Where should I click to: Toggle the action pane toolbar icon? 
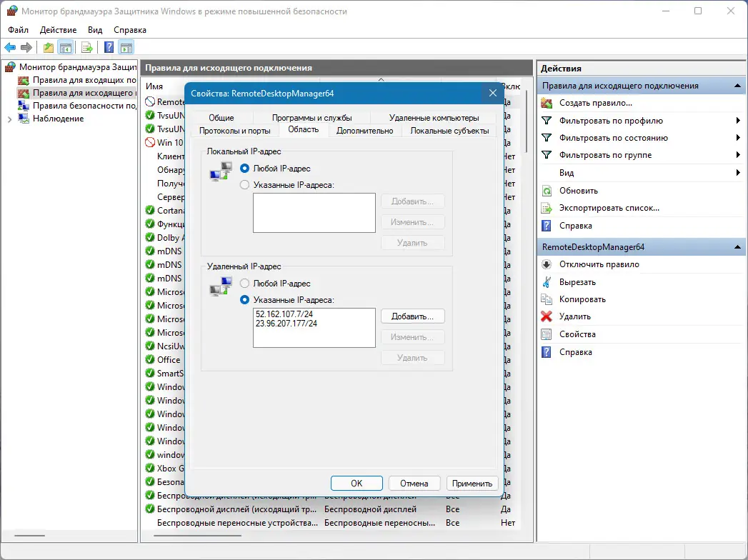126,47
